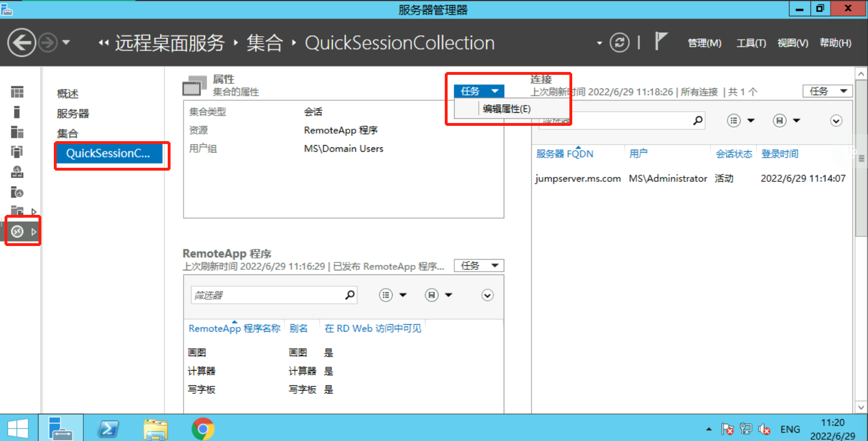
Task: Click the All Servers sidebar icon
Action: point(17,132)
